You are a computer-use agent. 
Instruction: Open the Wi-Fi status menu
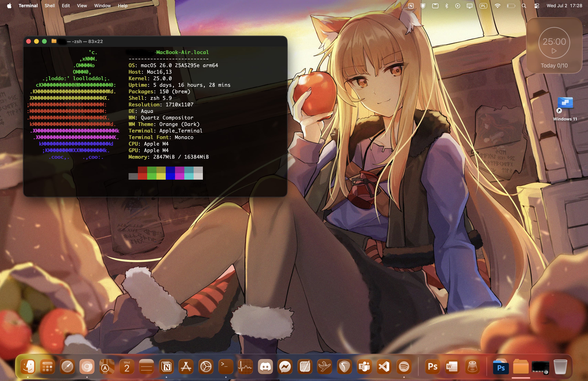pyautogui.click(x=498, y=6)
